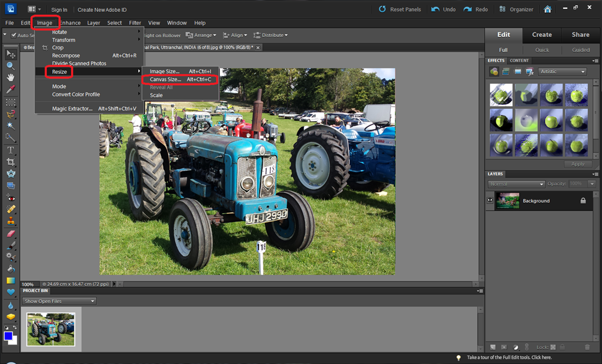Select the Zoom tool in the toolbox

11,66
